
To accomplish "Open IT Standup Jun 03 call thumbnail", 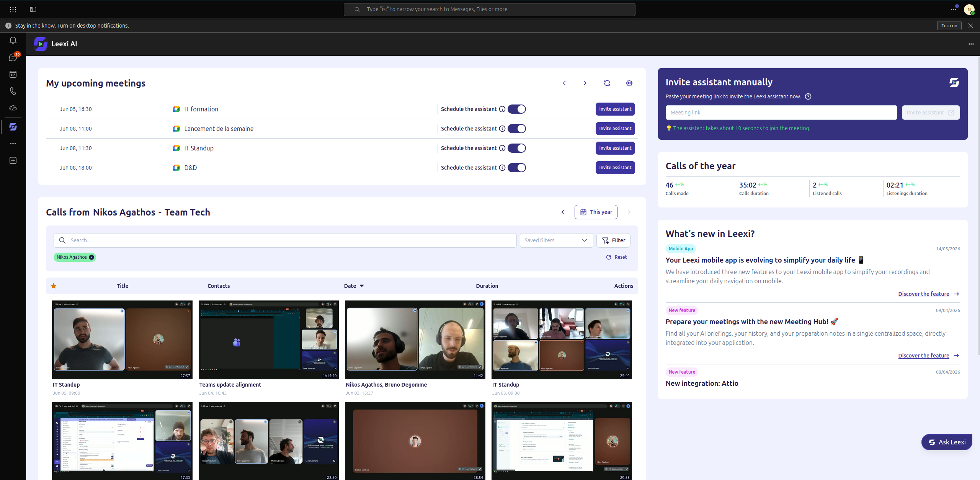I will (562, 340).
